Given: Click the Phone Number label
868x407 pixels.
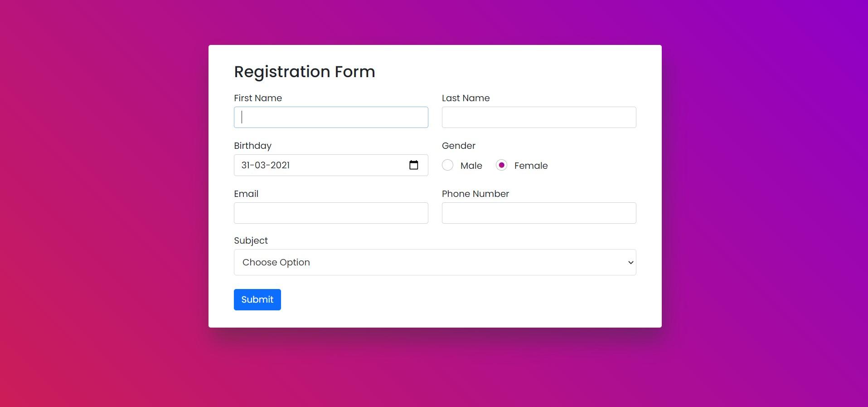Looking at the screenshot, I should (x=475, y=194).
